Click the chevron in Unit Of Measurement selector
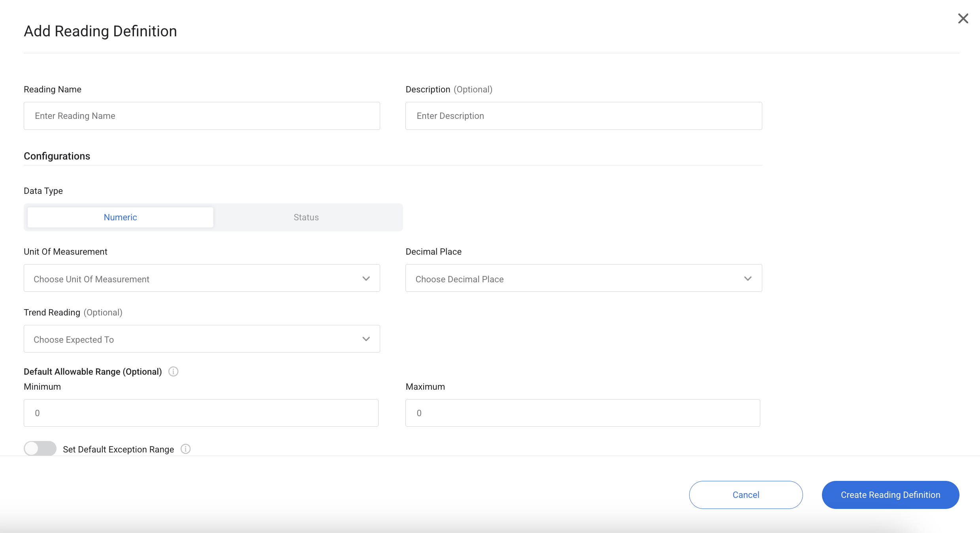Screen dimensions: 980x533 366,278
